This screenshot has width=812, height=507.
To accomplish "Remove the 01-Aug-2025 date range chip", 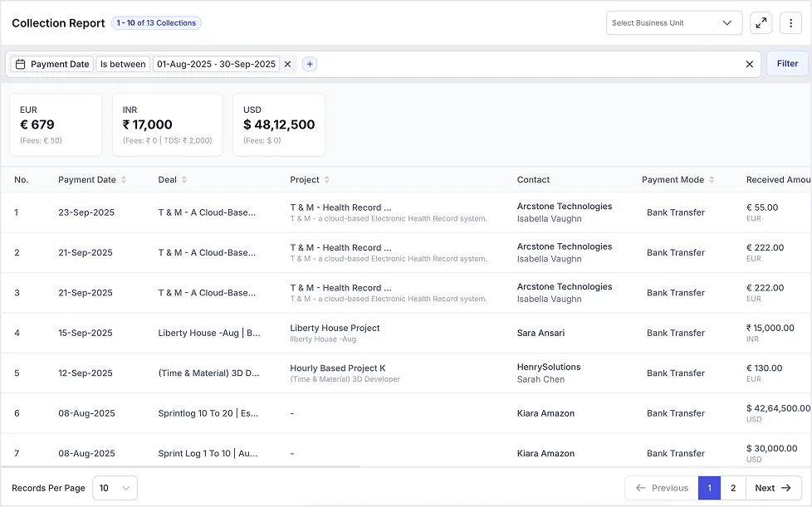I will coord(287,63).
